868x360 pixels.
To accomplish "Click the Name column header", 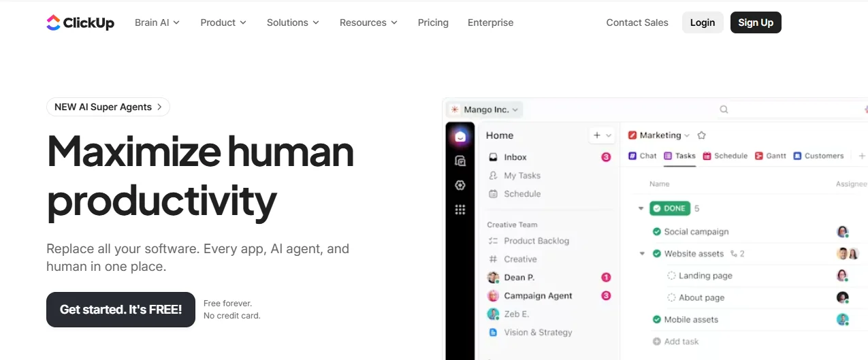I will click(659, 184).
